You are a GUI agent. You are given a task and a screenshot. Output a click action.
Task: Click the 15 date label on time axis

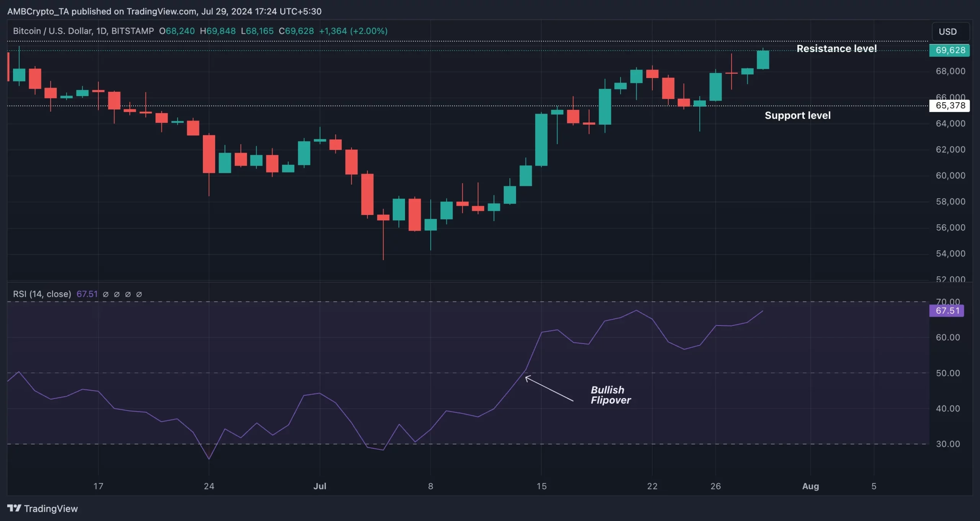tap(541, 486)
